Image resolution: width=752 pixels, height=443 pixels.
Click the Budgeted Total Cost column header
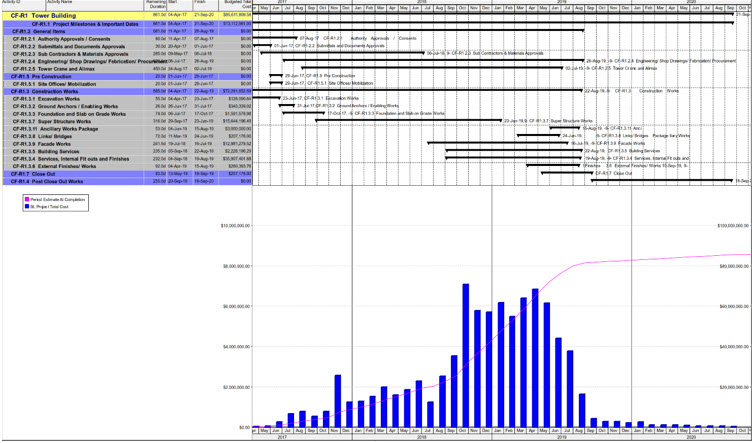coord(235,5)
